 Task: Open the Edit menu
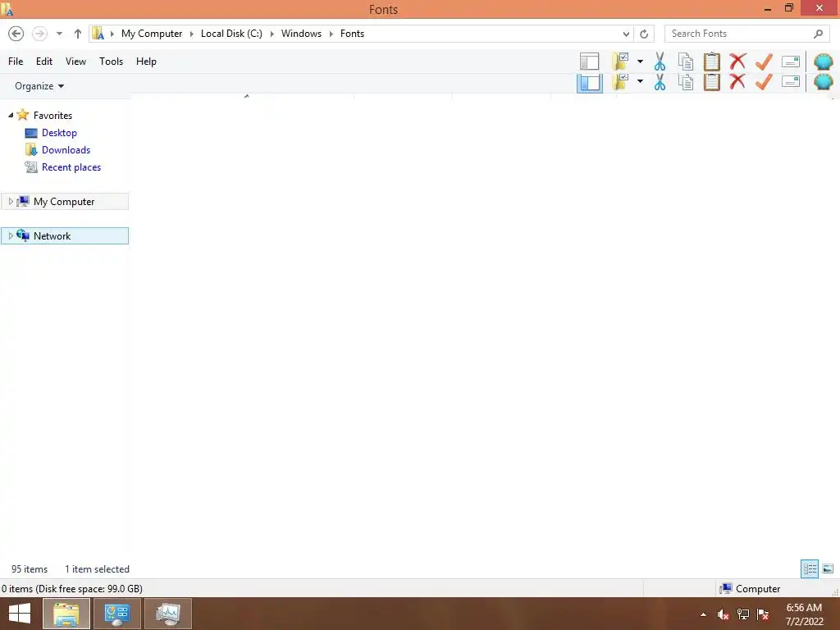point(44,62)
